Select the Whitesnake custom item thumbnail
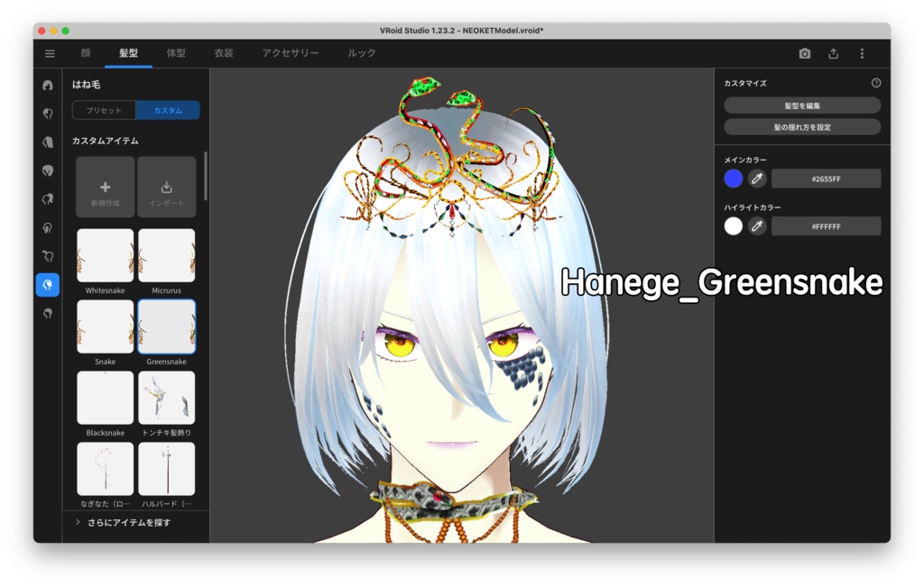This screenshot has width=924, height=587. 105,256
